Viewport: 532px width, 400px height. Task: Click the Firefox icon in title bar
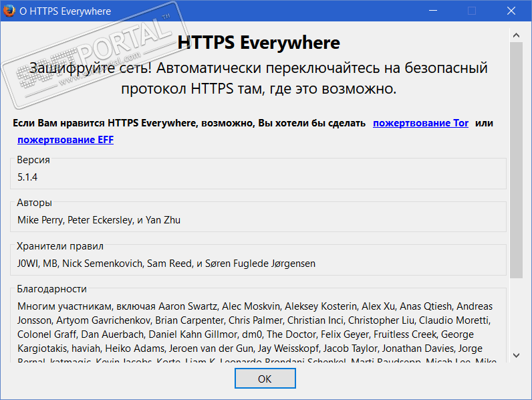pyautogui.click(x=9, y=11)
